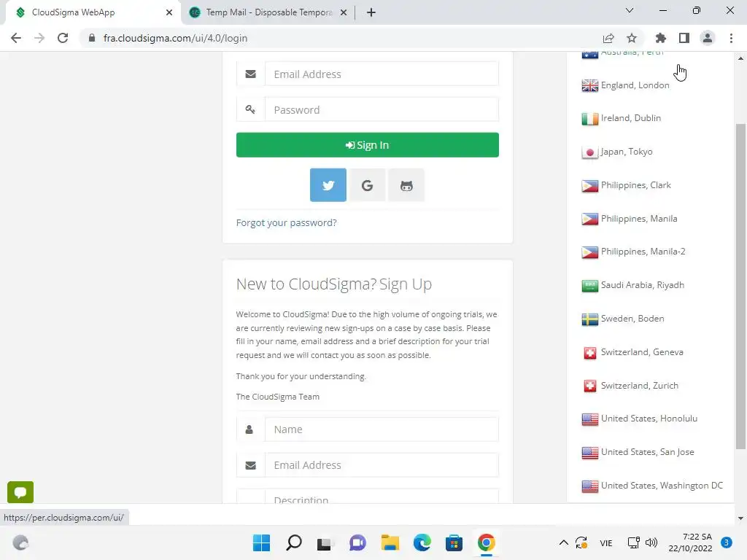This screenshot has height=560, width=747.
Task: Open the VIE language indicator
Action: click(606, 542)
